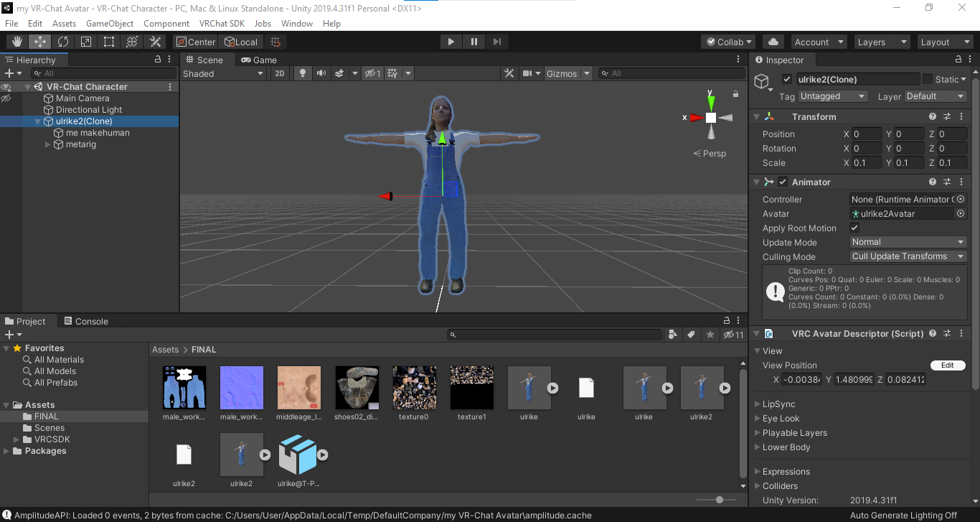Toggle scene effects icon
This screenshot has width=980, height=522.
click(340, 73)
